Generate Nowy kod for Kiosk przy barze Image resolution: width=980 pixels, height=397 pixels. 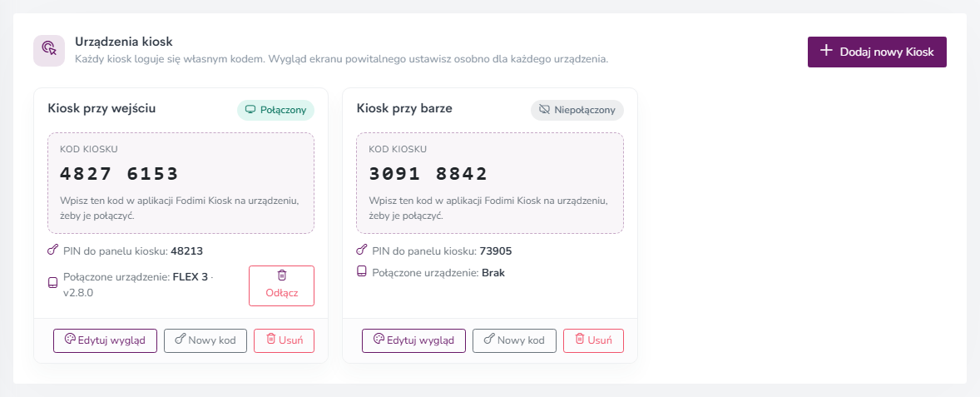click(514, 340)
